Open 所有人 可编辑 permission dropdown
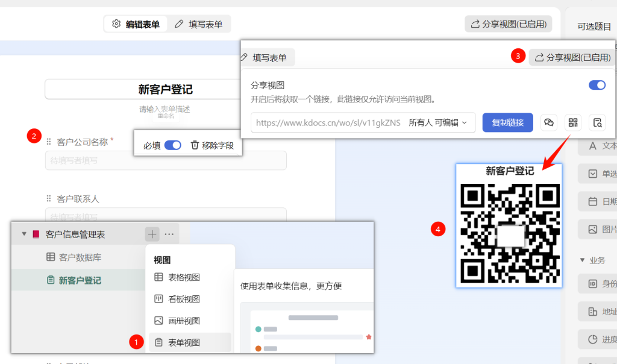Image resolution: width=617 pixels, height=364 pixels. 438,123
